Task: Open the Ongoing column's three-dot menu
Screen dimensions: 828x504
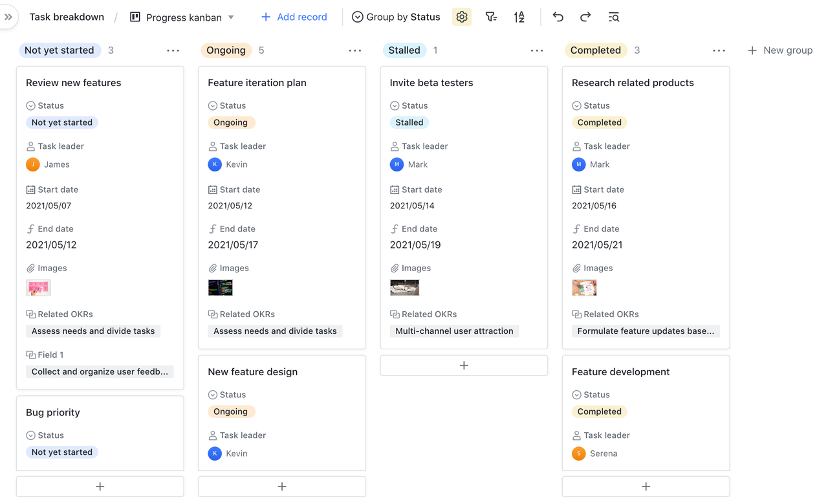Action: pos(355,50)
